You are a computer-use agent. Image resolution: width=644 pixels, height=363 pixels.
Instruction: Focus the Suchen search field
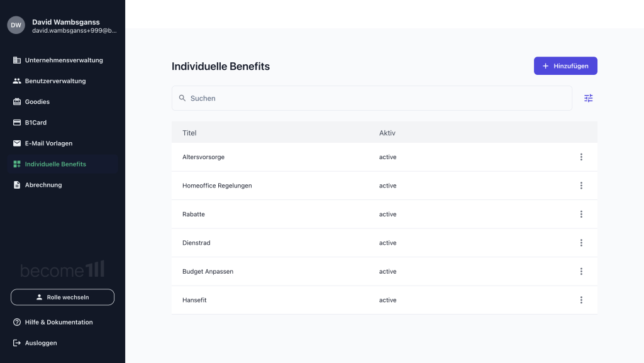pos(372,98)
